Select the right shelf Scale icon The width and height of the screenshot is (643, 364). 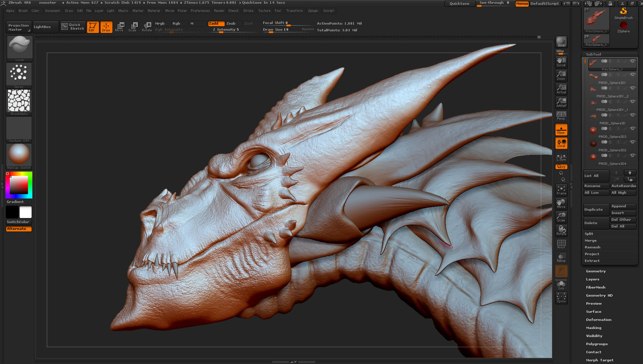(561, 217)
